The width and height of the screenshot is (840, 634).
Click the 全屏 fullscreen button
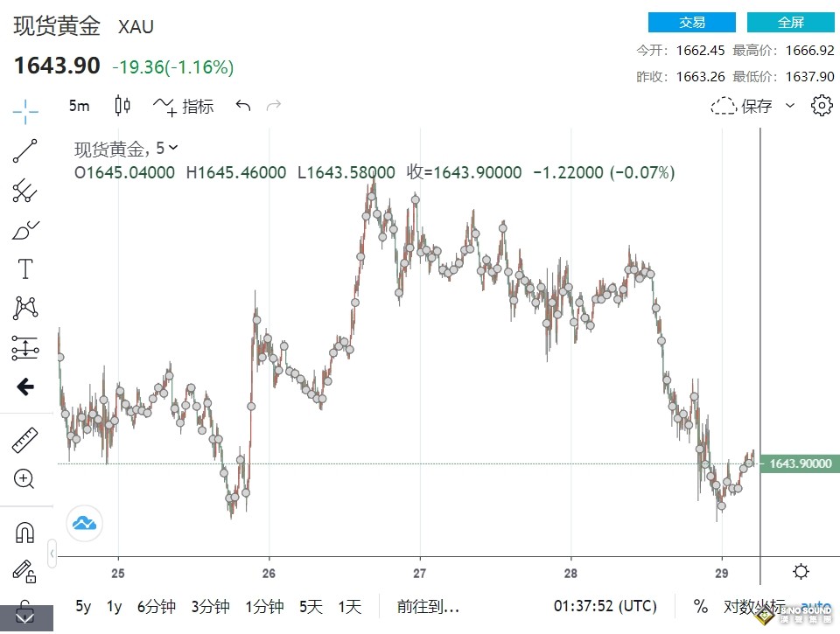pyautogui.click(x=790, y=23)
